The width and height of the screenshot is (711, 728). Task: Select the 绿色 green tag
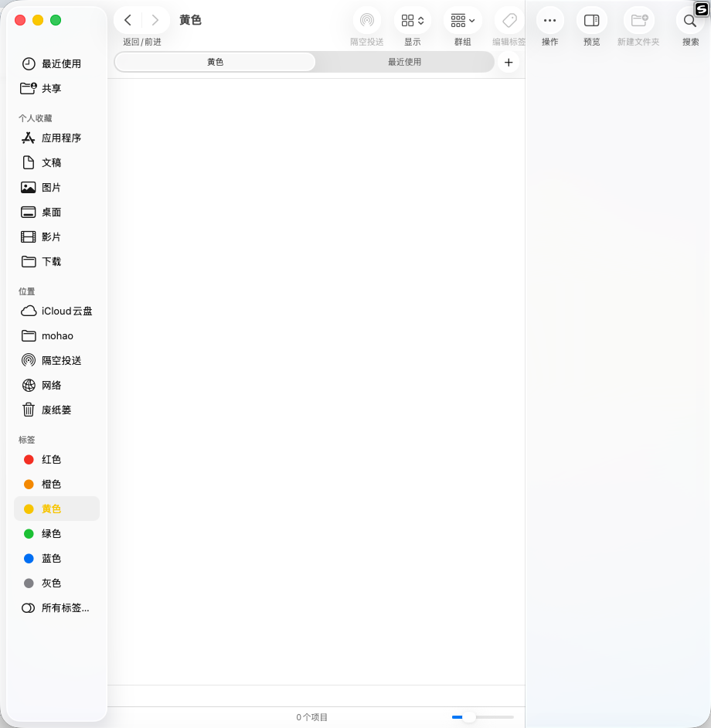coord(56,533)
